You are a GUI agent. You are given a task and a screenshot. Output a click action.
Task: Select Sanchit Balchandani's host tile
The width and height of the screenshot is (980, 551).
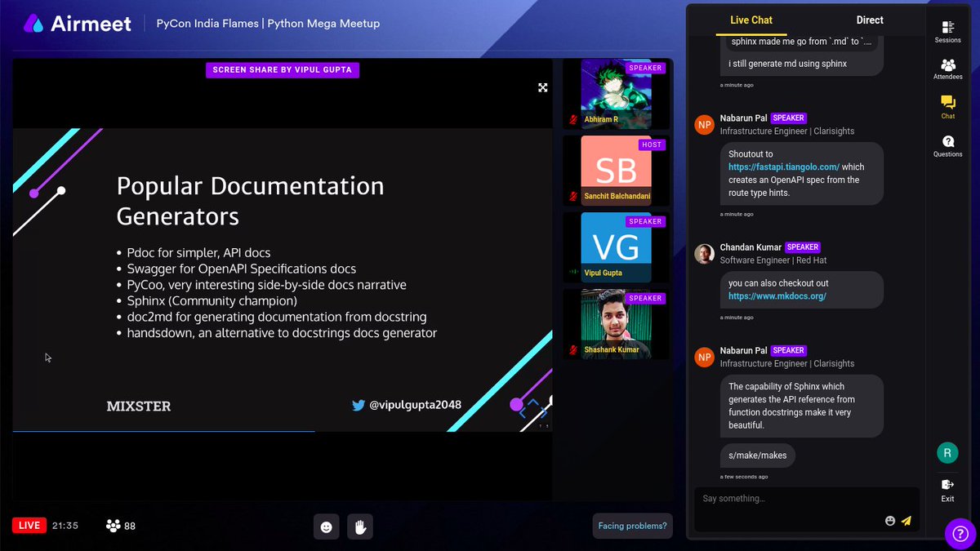pos(616,170)
